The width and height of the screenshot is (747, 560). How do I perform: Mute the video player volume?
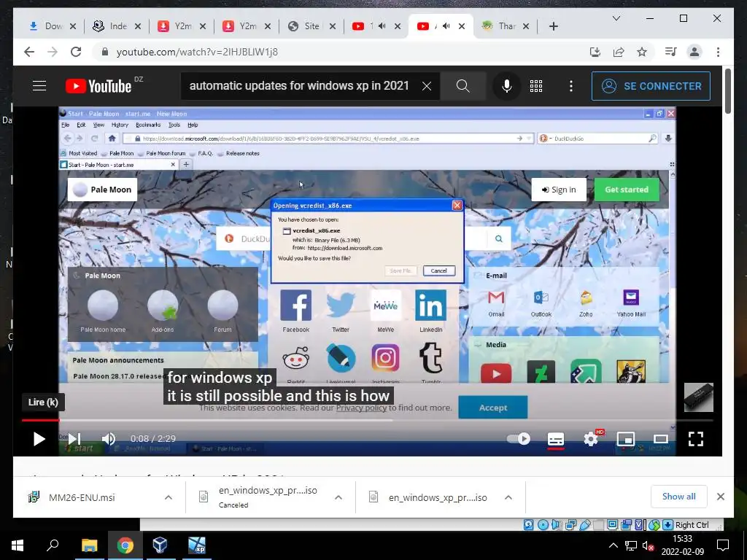point(109,438)
